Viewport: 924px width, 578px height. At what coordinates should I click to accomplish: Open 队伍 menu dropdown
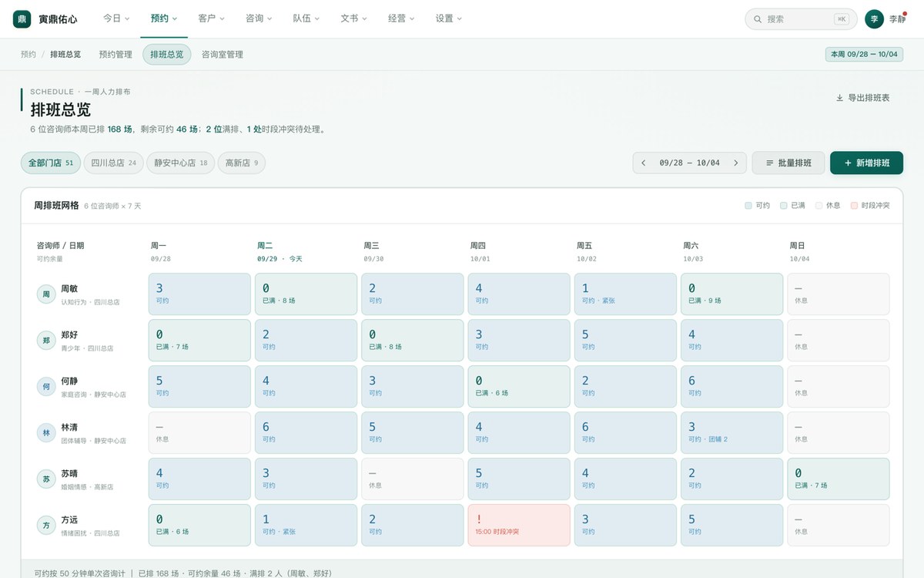click(x=306, y=18)
